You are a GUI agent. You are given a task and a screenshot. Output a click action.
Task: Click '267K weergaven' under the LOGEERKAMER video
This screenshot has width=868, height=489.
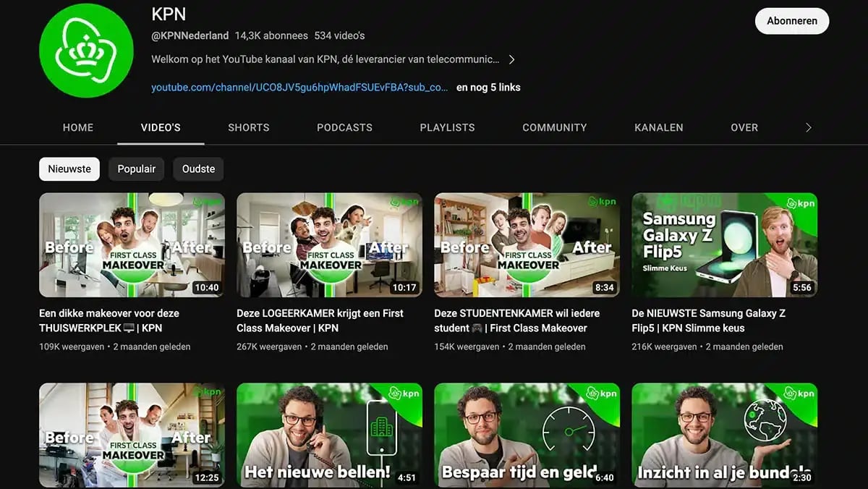pyautogui.click(x=269, y=346)
